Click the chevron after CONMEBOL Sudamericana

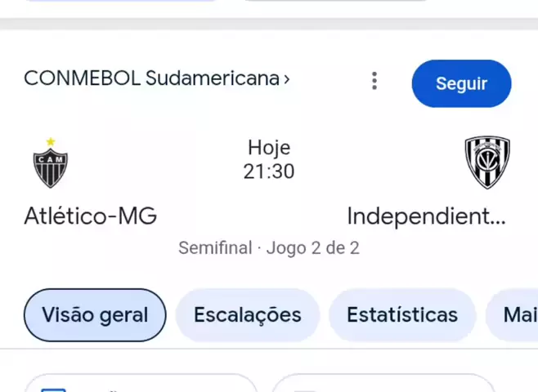click(x=286, y=79)
